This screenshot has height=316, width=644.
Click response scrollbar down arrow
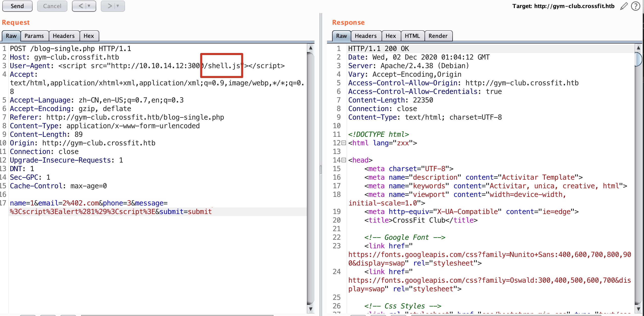tap(638, 309)
